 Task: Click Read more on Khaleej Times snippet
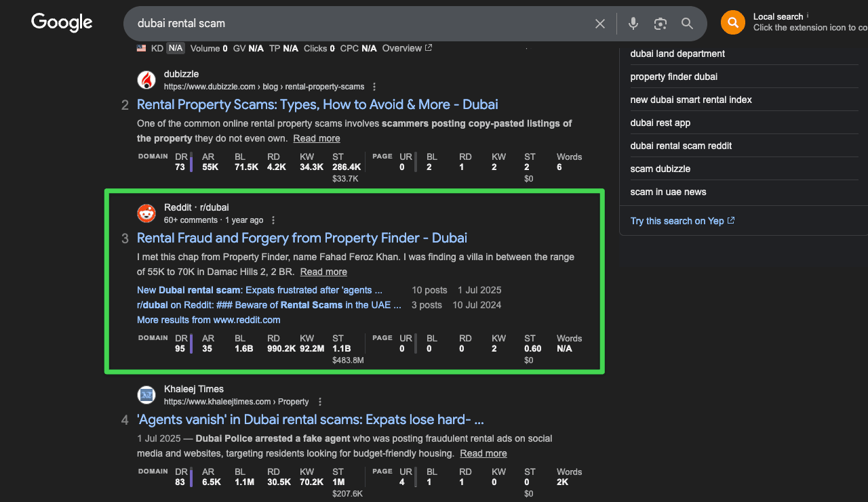pos(484,453)
